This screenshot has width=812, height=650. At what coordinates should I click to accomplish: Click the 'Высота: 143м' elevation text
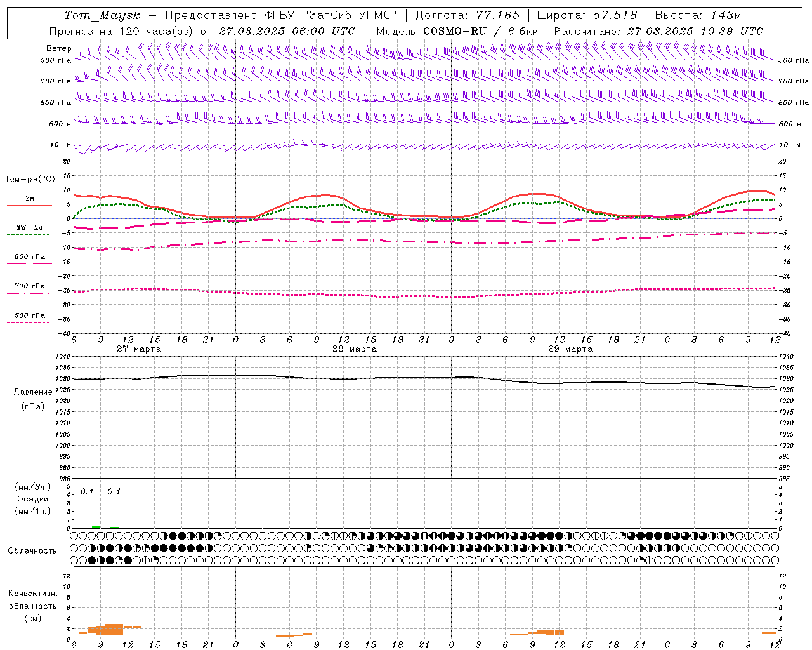698,15
